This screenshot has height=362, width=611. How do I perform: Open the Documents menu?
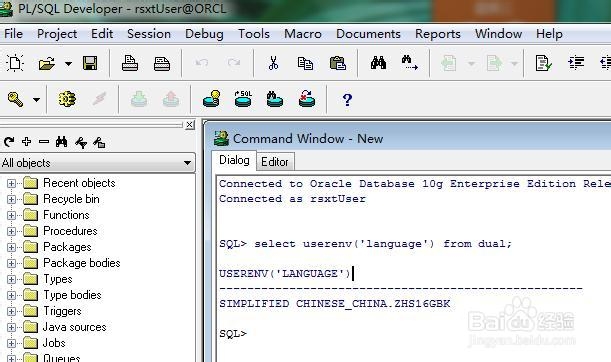pos(368,34)
